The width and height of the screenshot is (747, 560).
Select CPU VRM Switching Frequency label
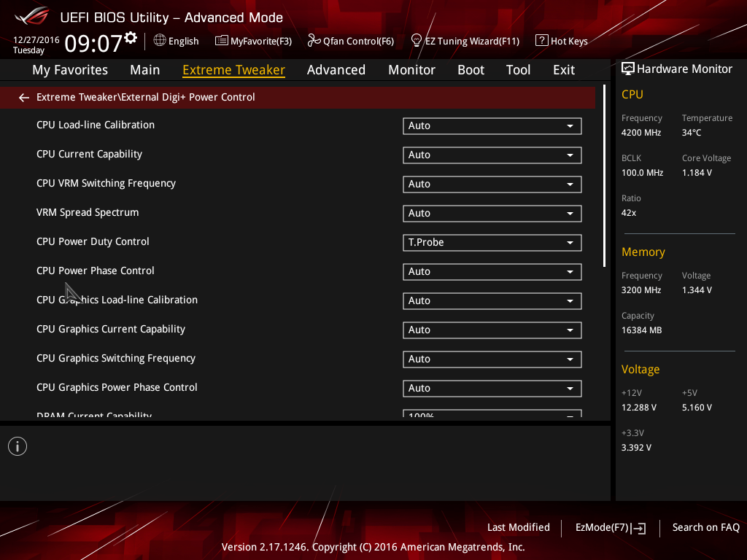pyautogui.click(x=106, y=183)
